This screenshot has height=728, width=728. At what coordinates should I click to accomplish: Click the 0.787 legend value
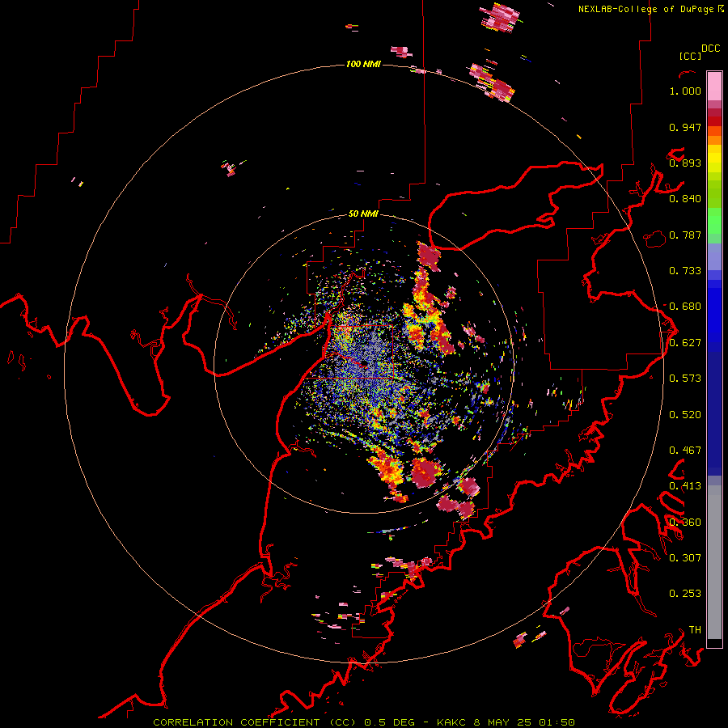point(685,235)
